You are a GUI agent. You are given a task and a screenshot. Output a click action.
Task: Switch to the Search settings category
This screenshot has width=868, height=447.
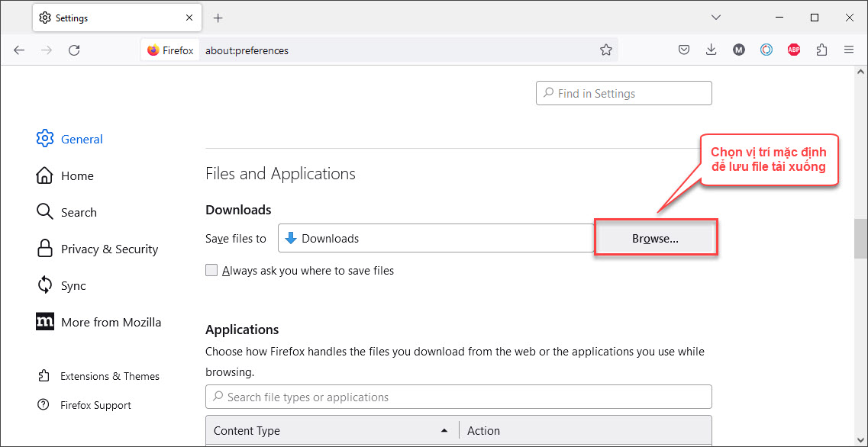tap(79, 212)
